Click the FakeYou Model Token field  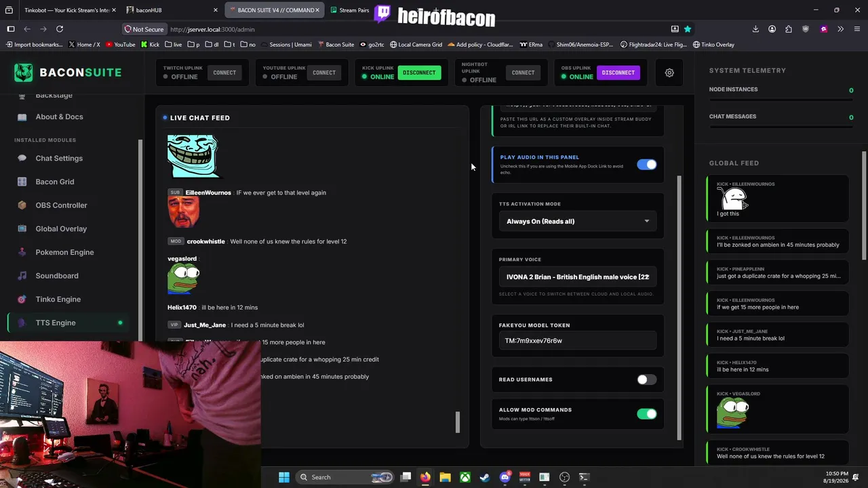(578, 341)
